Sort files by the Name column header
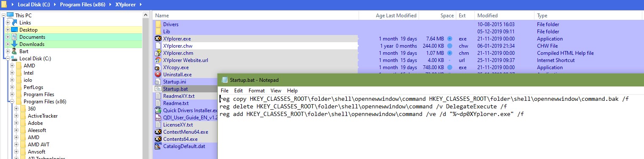Screen dimensions: 644x159 click(256, 16)
